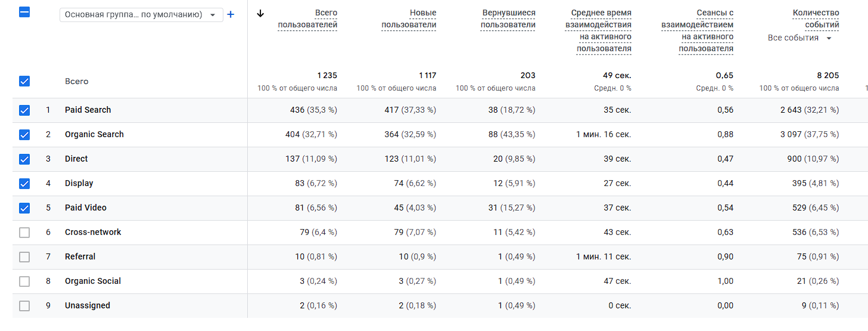
Task: Sort by 'Всего пользователей' column header
Action: [x=307, y=19]
